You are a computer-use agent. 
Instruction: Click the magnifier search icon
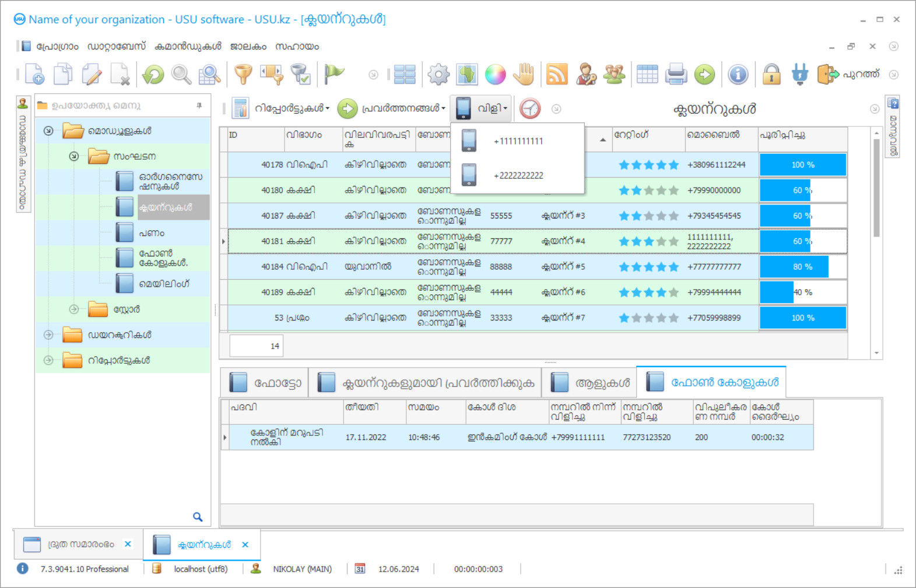coord(181,75)
